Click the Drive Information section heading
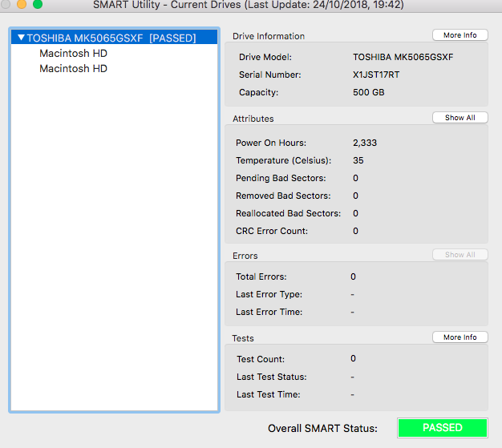This screenshot has width=502, height=448. (x=269, y=36)
